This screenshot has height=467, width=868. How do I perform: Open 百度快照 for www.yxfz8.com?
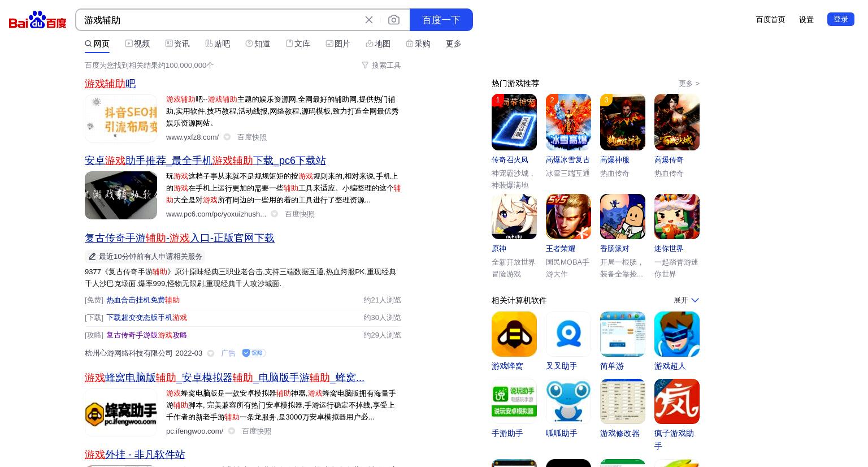(252, 137)
